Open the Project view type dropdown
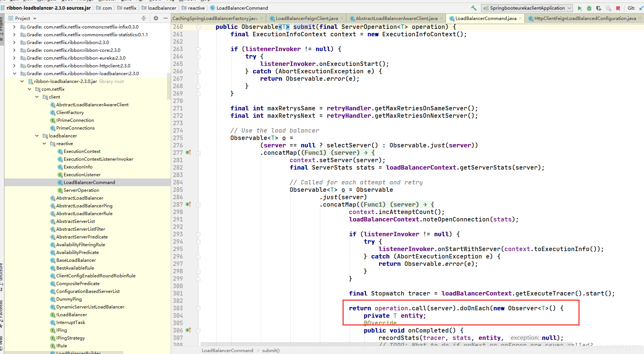The height and width of the screenshot is (354, 644). tap(35, 19)
